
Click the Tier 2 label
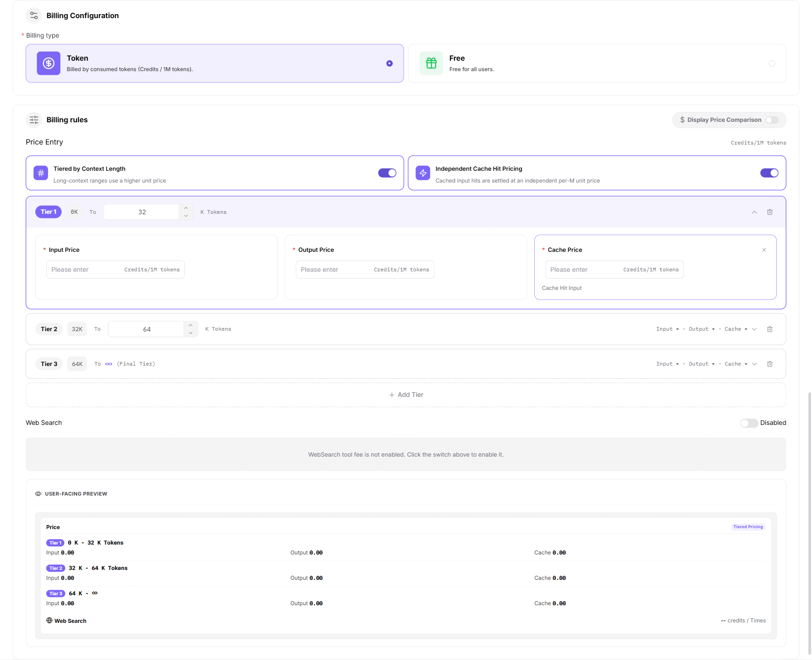pos(49,329)
